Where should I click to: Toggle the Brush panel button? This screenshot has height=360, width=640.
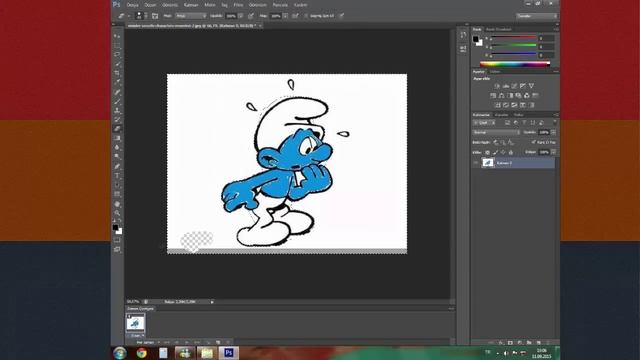(x=155, y=16)
